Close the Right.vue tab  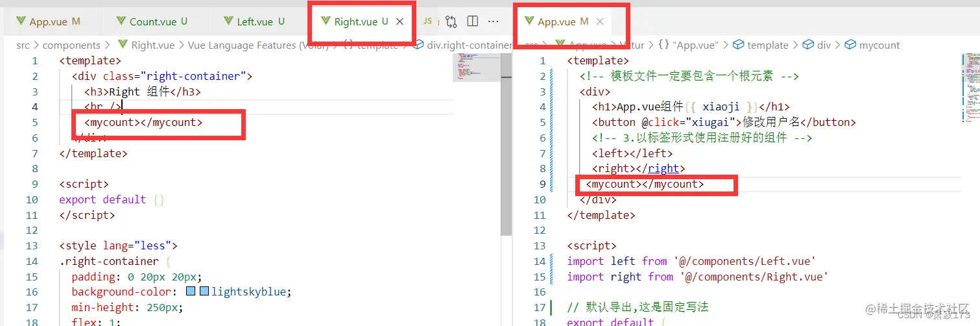[x=400, y=21]
